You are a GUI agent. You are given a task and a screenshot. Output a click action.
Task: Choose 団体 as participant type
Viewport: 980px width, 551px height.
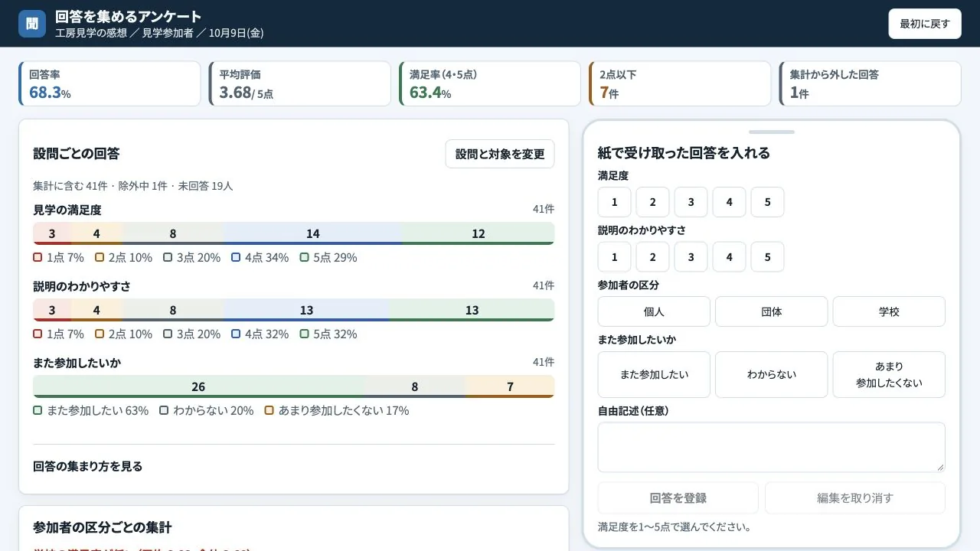coord(772,311)
